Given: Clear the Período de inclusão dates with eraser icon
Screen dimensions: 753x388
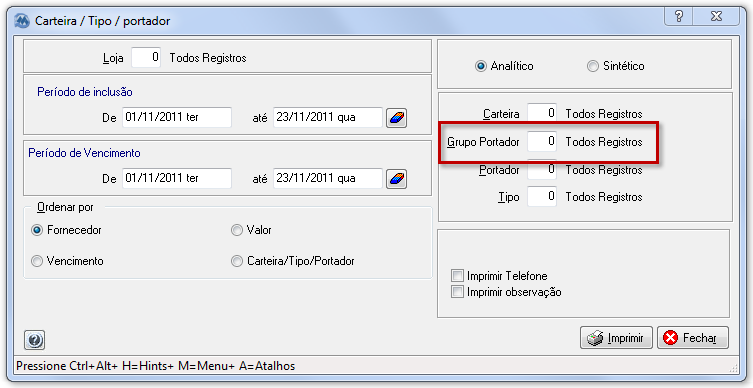Looking at the screenshot, I should pyautogui.click(x=396, y=118).
